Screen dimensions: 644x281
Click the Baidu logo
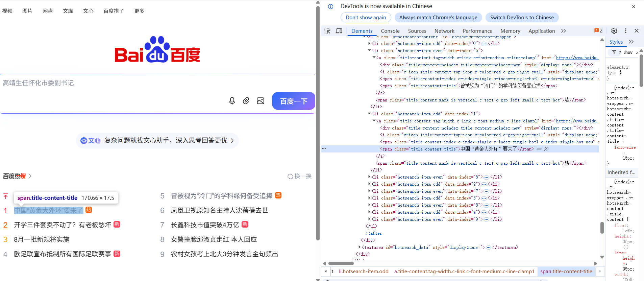(x=157, y=49)
